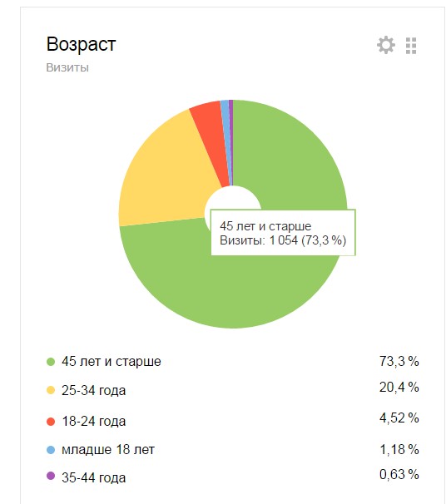Click the Возраст widget title

[81, 44]
